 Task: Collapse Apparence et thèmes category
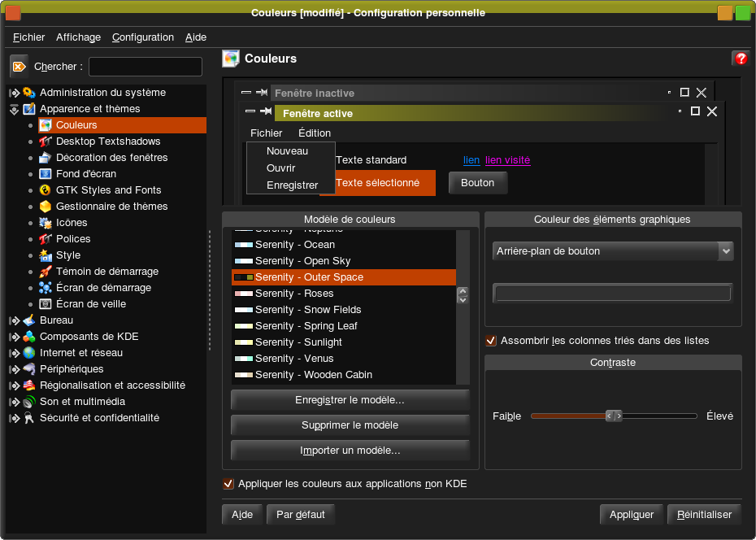coord(14,110)
